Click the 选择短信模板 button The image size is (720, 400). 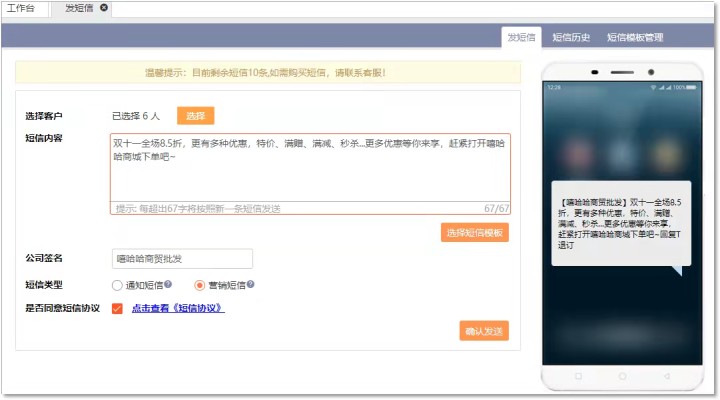pos(475,233)
